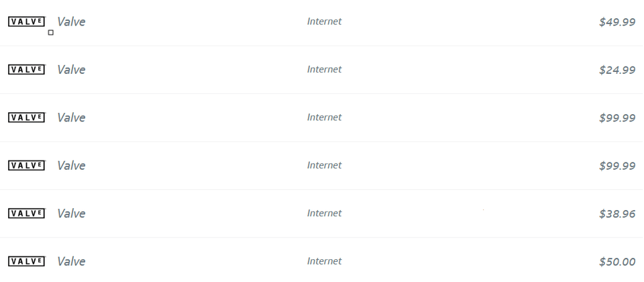Click the Internet category for the $38.96 charge
Image resolution: width=644 pixels, height=282 pixels.
point(325,213)
